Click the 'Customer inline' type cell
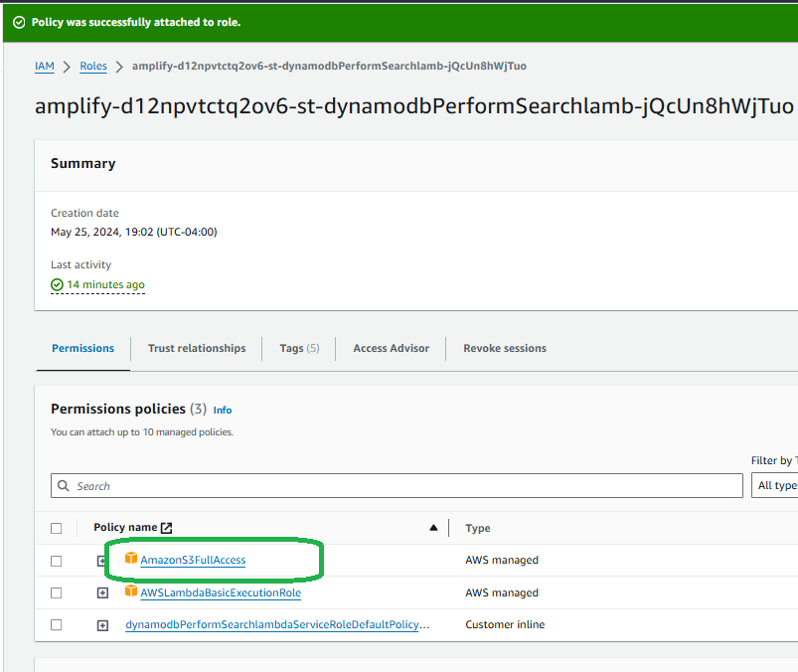 (x=505, y=624)
